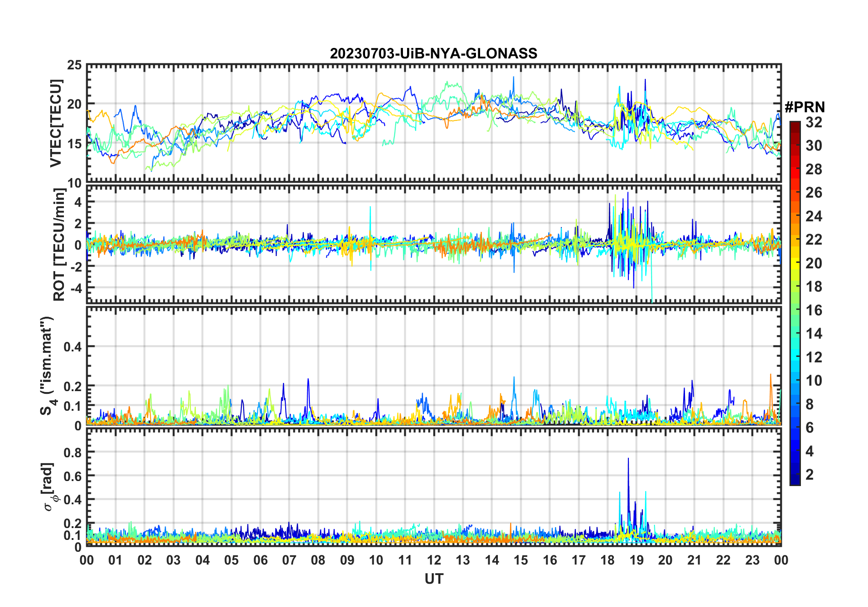868x607 pixels.
Task: Click UT axis tick label 13
Action: click(x=463, y=560)
